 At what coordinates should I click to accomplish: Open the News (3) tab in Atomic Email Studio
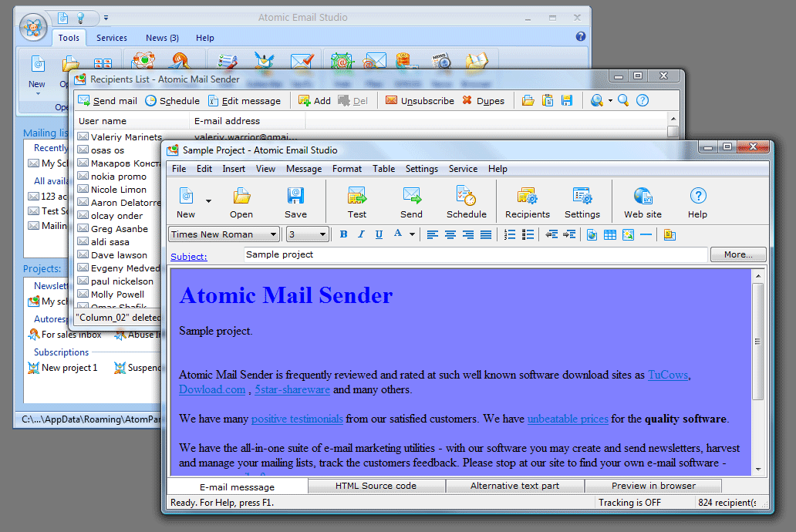coord(162,38)
